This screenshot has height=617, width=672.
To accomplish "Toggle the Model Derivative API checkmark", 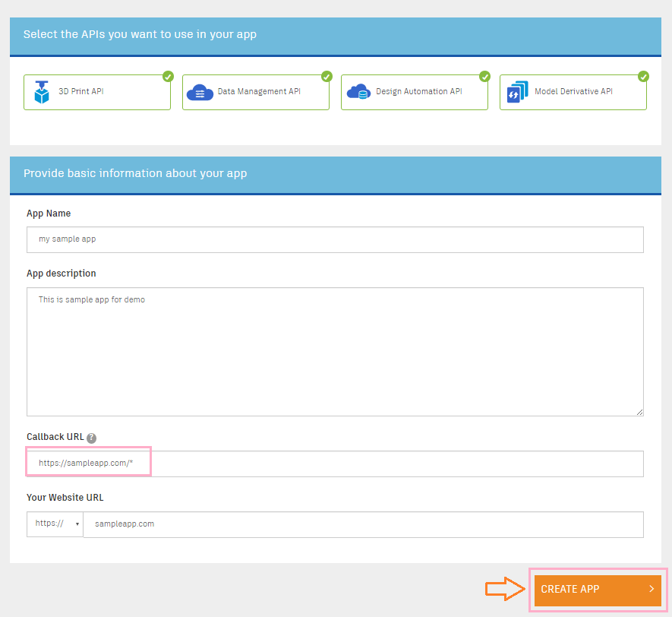I will pyautogui.click(x=643, y=76).
